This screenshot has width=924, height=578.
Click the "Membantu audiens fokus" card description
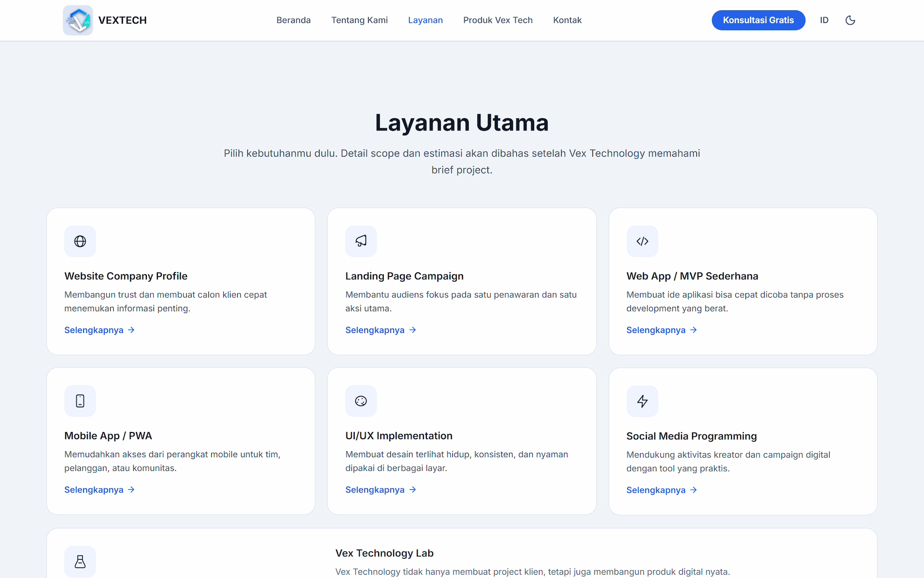click(x=461, y=302)
